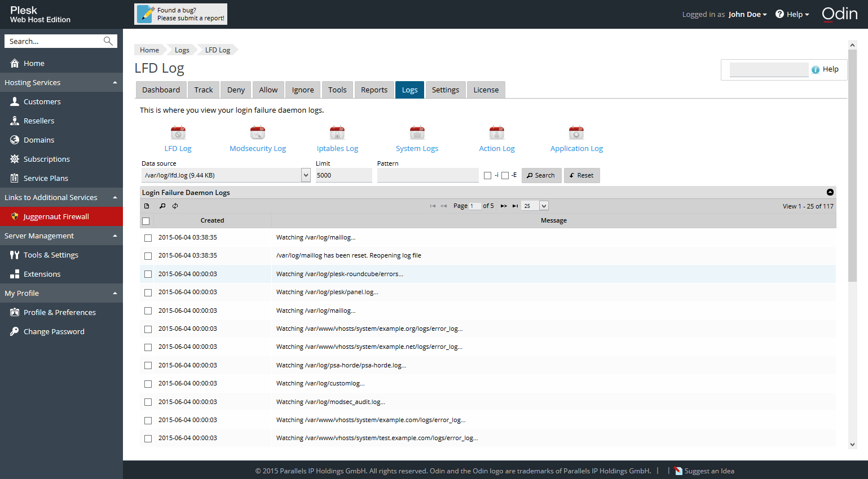Click the Search button
The height and width of the screenshot is (479, 868).
541,175
